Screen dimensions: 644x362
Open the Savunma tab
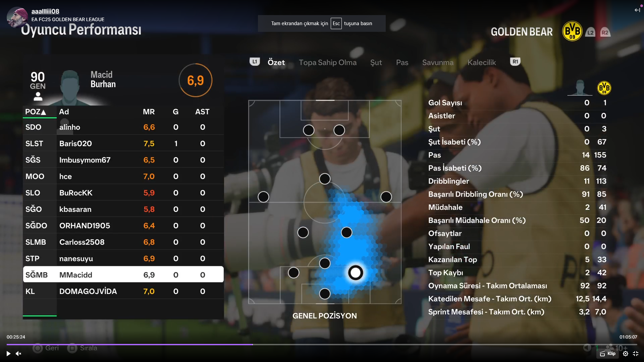coord(438,62)
